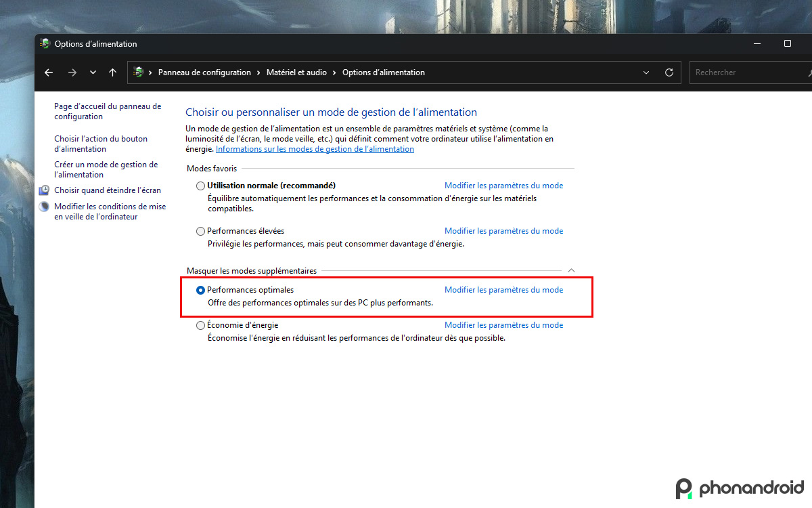Select the Économie d'énergie mode
The height and width of the screenshot is (508, 812).
(200, 325)
